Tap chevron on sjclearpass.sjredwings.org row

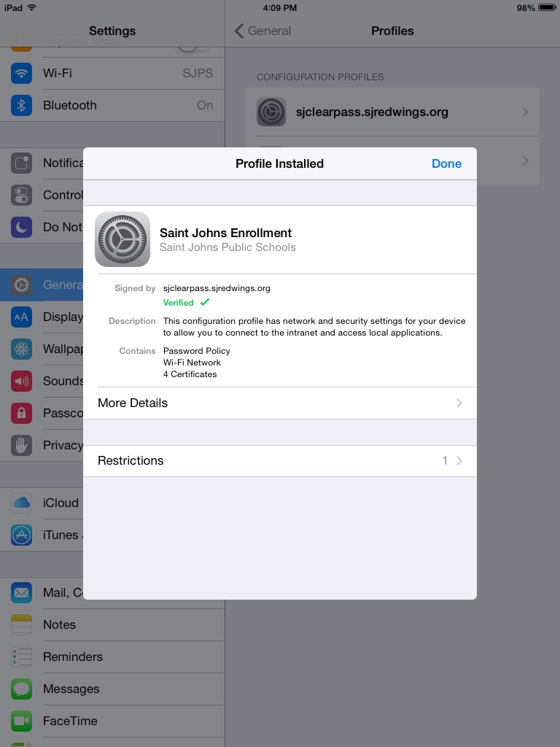(526, 112)
